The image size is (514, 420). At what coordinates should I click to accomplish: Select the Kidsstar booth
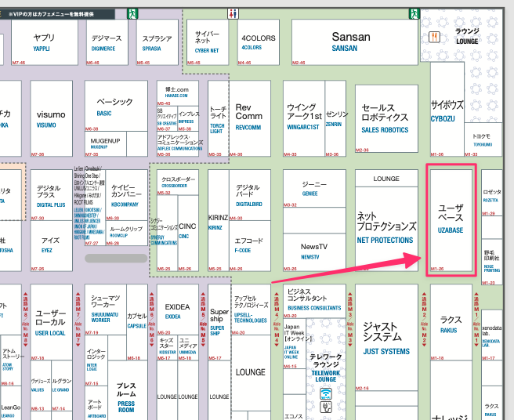(x=167, y=348)
